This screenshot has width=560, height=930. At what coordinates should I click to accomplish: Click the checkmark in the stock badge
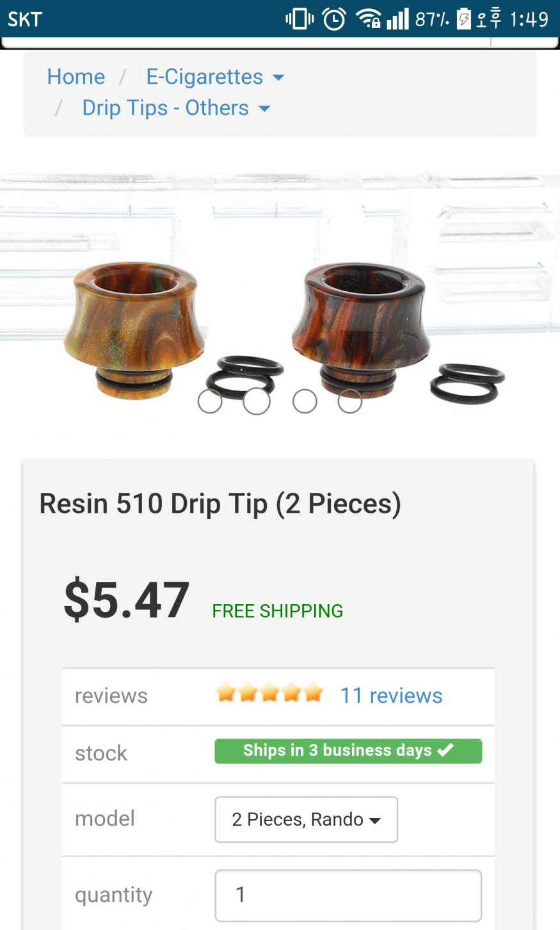[x=445, y=750]
